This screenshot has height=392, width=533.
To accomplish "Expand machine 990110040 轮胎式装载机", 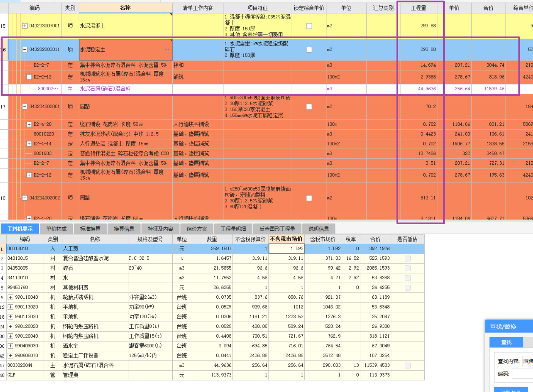I will pyautogui.click(x=10, y=297).
